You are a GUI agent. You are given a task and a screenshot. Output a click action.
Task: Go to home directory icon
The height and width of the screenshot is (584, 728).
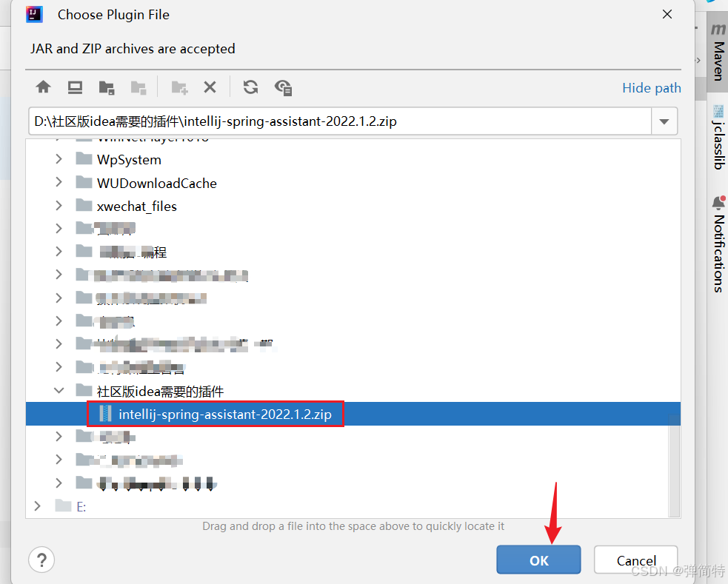(44, 87)
